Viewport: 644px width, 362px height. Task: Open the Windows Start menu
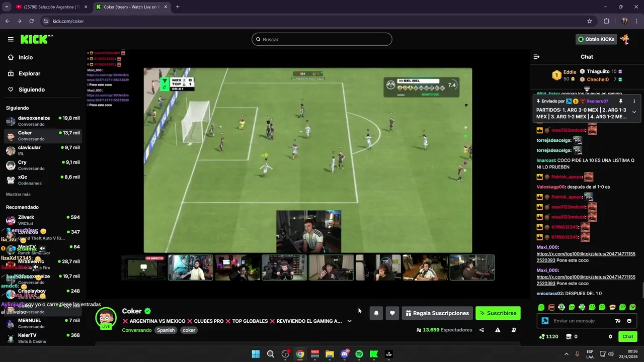pyautogui.click(x=256, y=354)
